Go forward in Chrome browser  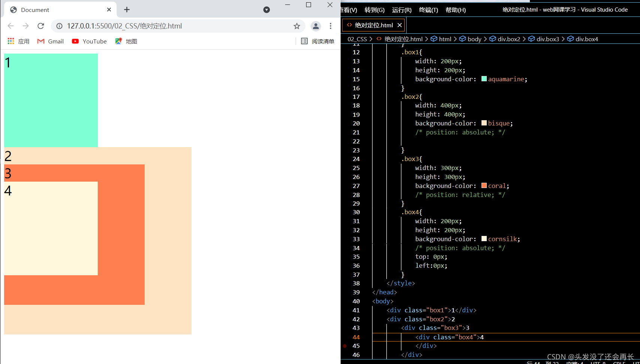coord(25,26)
